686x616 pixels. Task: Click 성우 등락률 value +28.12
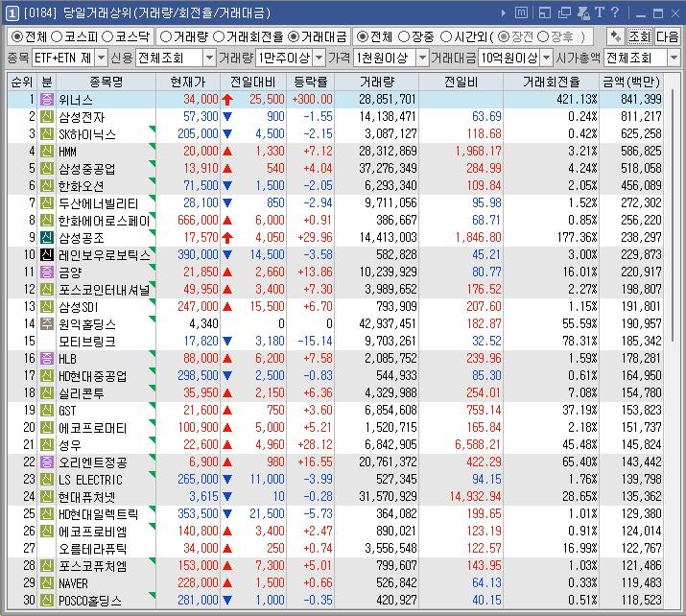[x=315, y=444]
